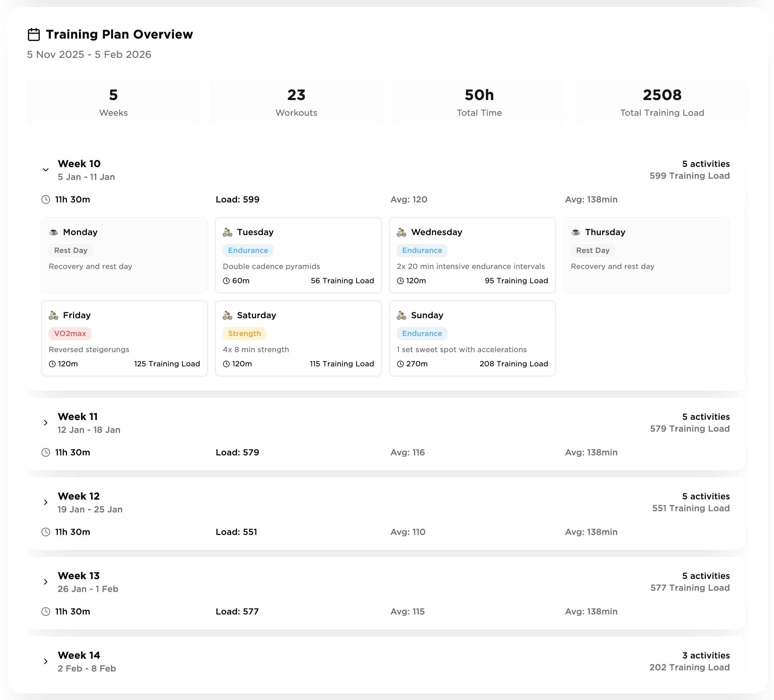This screenshot has height=700, width=774.
Task: Expand the Week 11 section
Action: click(x=46, y=422)
